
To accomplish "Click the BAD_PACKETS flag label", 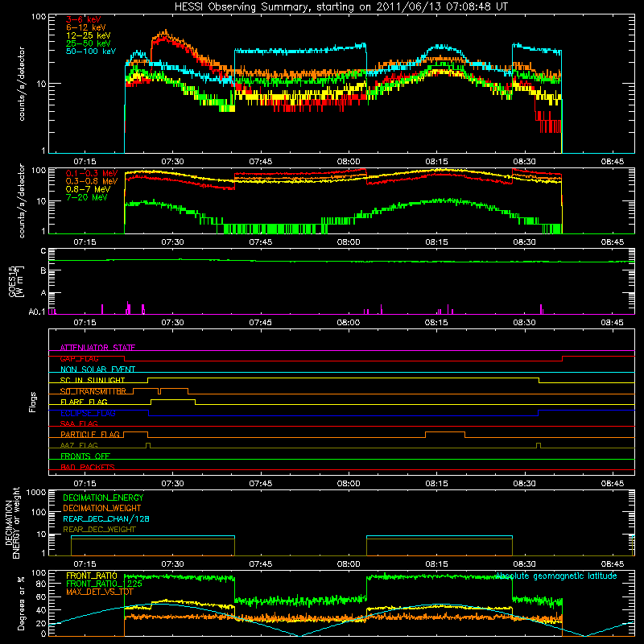I will 88,467.
